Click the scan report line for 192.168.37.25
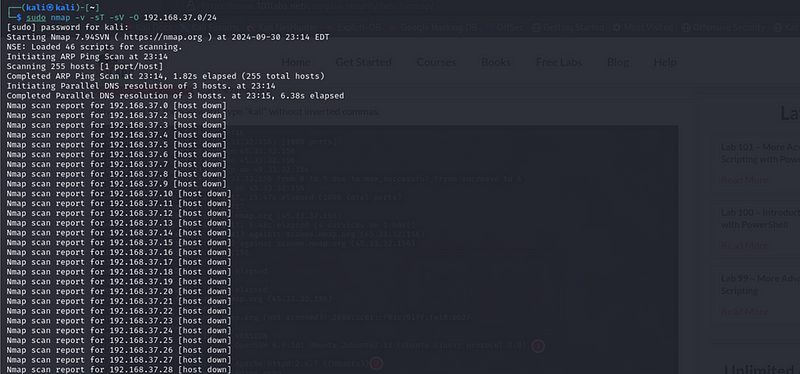 coord(119,340)
